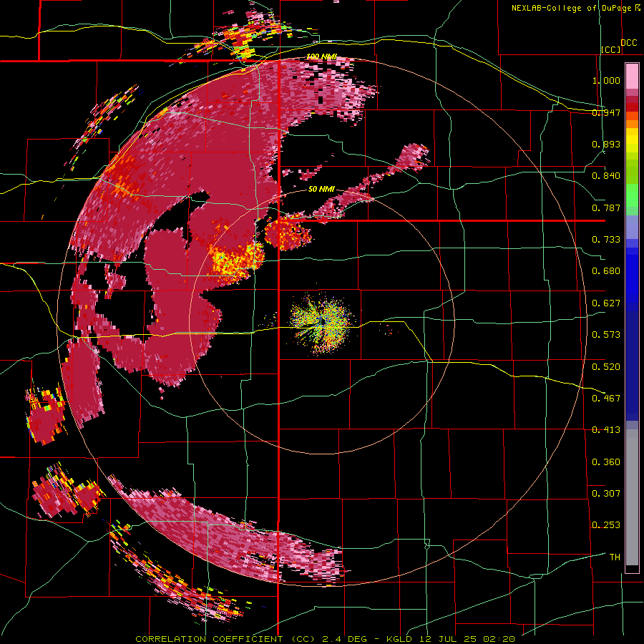Select the 0.413 scale value

(606, 430)
